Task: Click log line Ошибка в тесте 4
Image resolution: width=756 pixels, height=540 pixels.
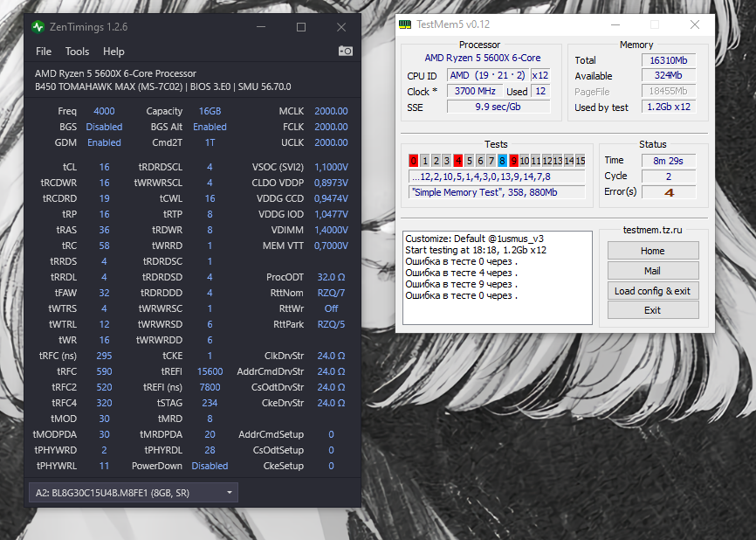Action: (462, 273)
